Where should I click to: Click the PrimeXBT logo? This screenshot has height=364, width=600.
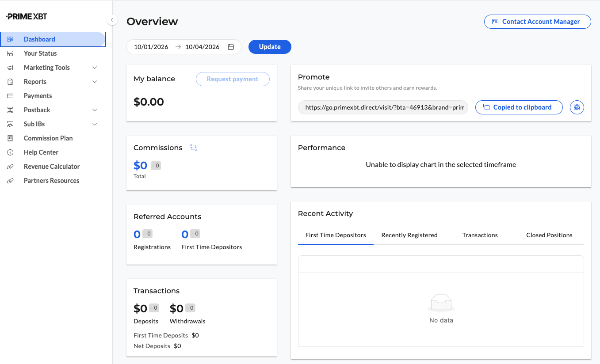27,16
